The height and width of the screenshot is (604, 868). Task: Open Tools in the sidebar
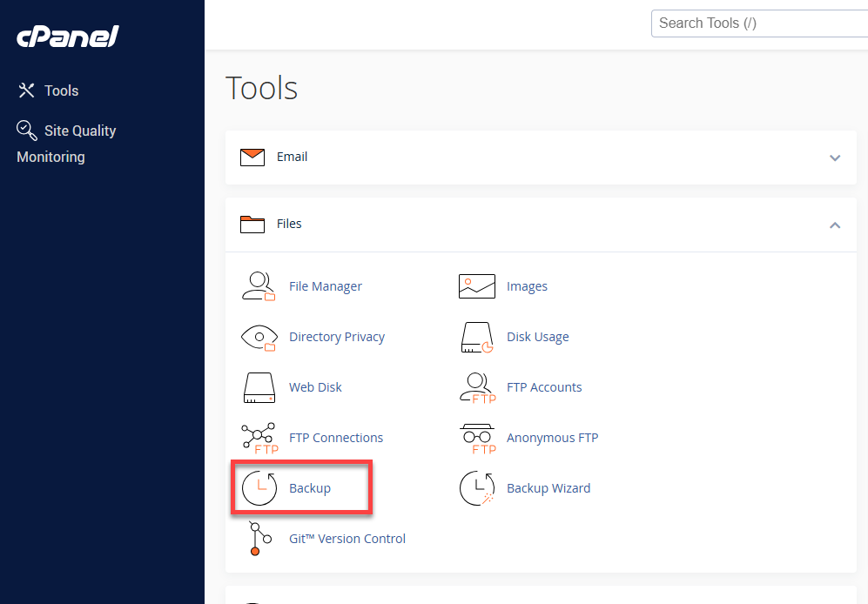coord(61,91)
